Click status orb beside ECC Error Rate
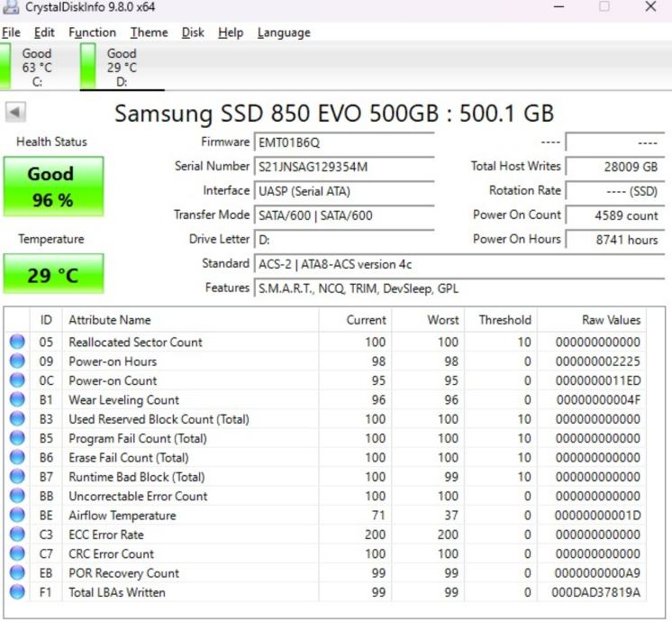This screenshot has height=622, width=672. coord(18,535)
